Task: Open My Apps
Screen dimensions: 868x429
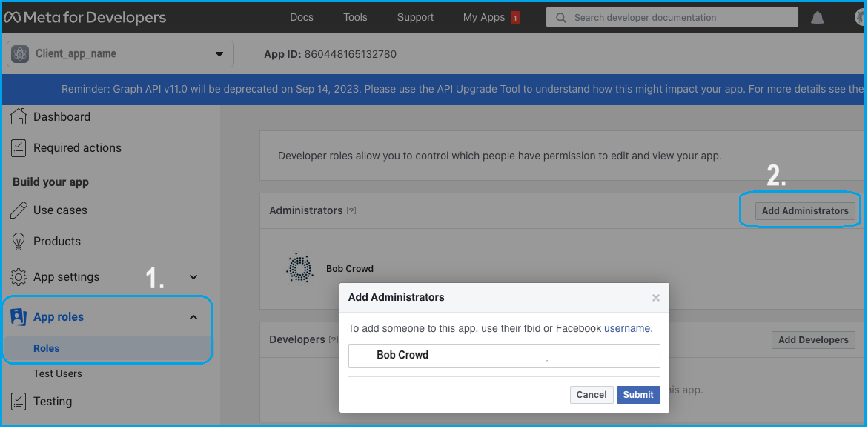Action: [x=484, y=17]
